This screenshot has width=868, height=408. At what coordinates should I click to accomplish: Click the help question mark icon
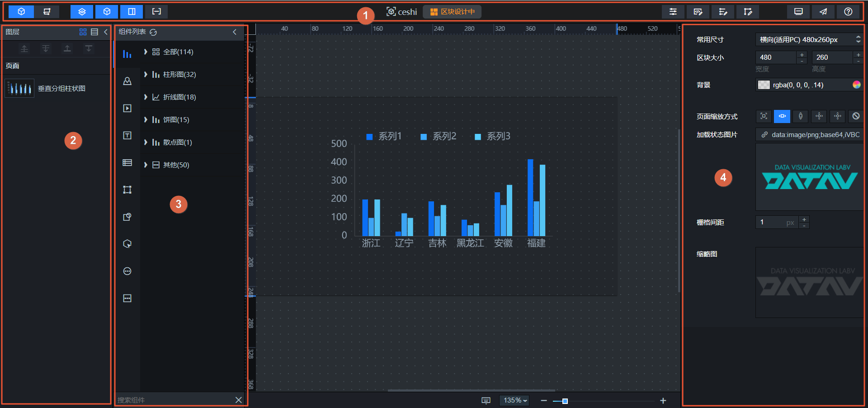(x=848, y=12)
